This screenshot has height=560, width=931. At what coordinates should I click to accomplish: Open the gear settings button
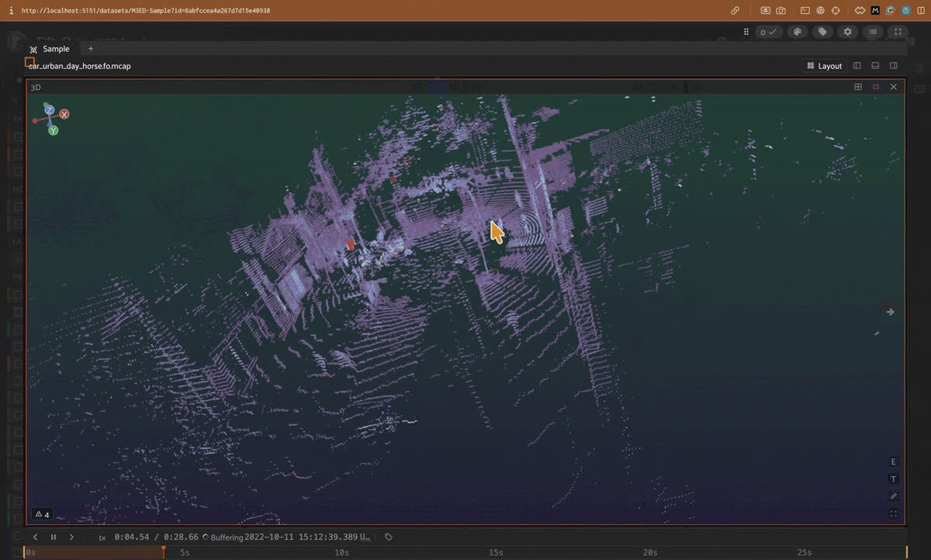coord(848,32)
